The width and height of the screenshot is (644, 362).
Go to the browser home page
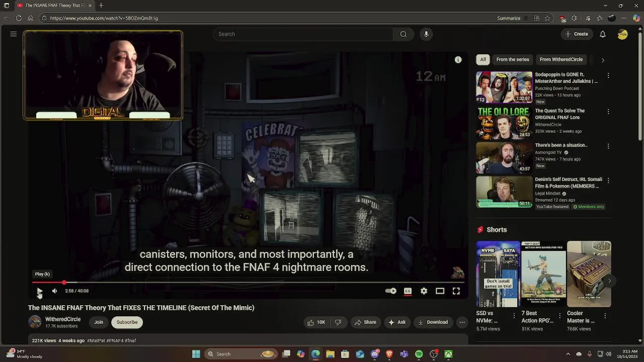click(31, 18)
